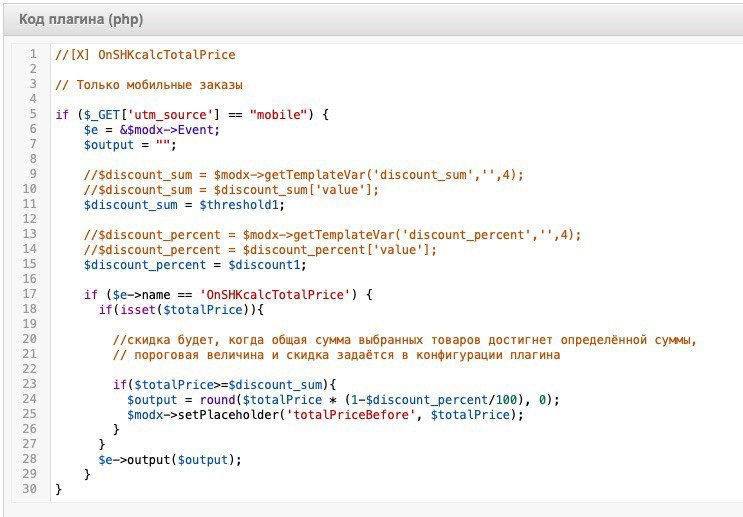Click line number 23 in the gutter

(29, 384)
